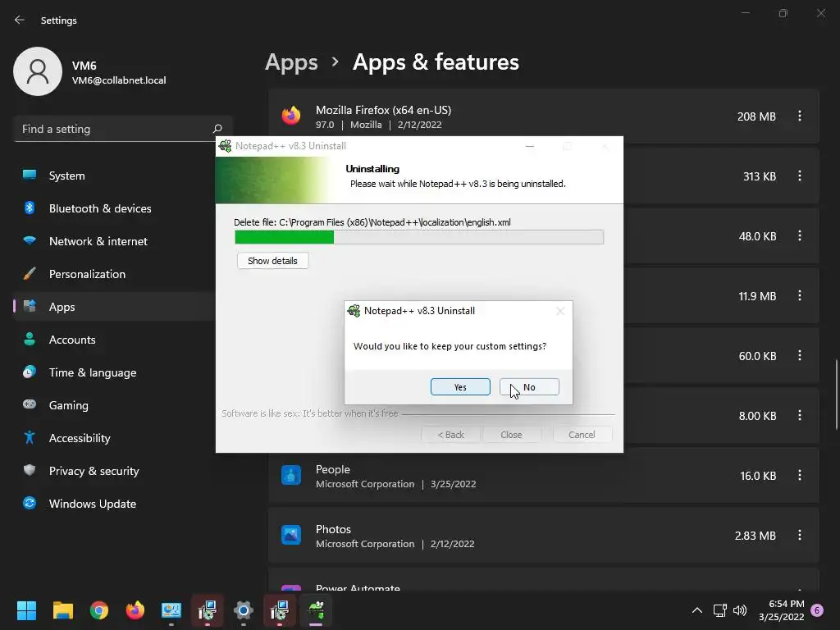Open Accounts settings
840x630 pixels.
click(115, 340)
